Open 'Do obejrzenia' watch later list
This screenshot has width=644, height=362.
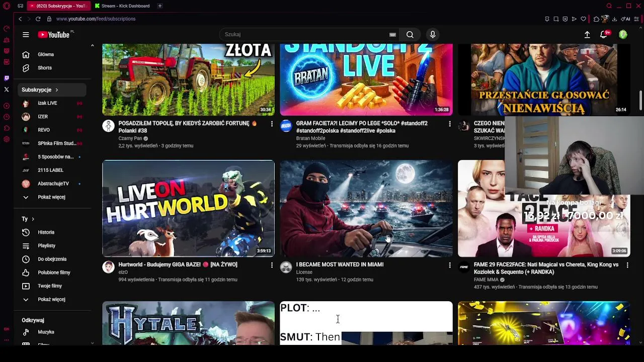pyautogui.click(x=51, y=259)
